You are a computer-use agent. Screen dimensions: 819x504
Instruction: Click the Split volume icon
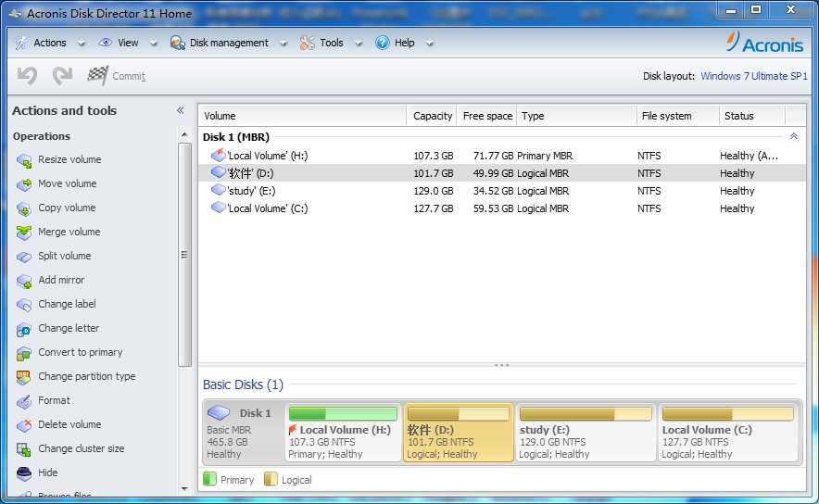pyautogui.click(x=24, y=257)
